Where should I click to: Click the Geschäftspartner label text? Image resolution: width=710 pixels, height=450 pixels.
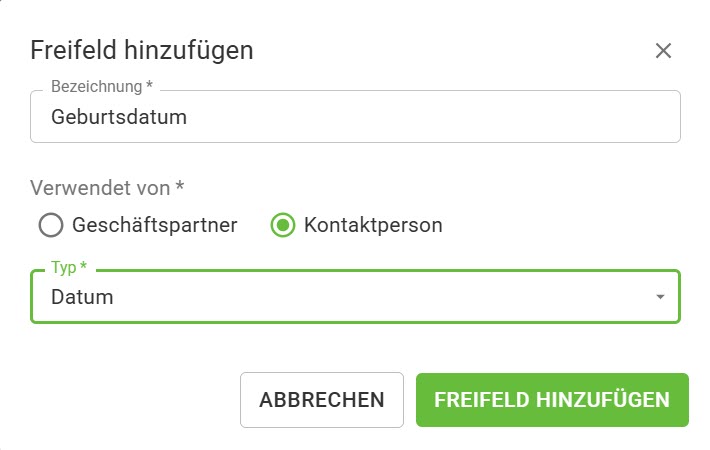pyautogui.click(x=154, y=225)
